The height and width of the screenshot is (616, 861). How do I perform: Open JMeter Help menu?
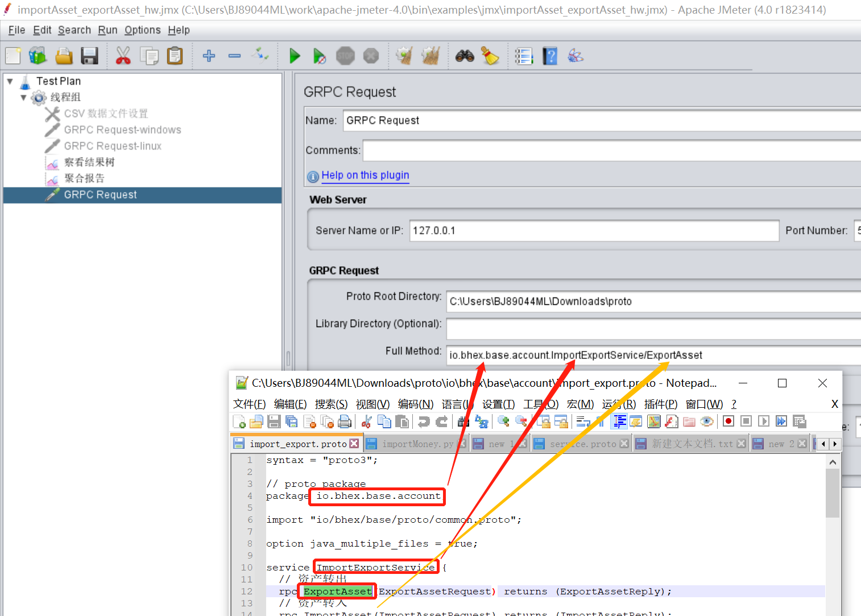(179, 30)
